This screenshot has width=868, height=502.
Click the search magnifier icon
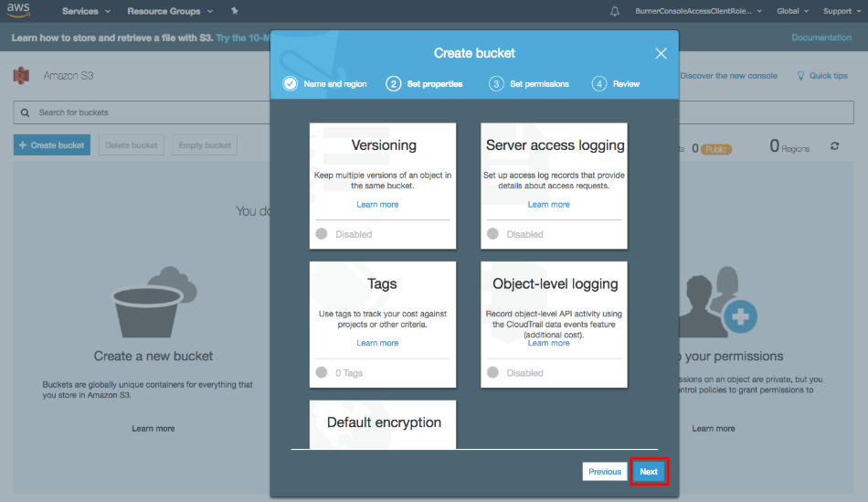pos(25,112)
